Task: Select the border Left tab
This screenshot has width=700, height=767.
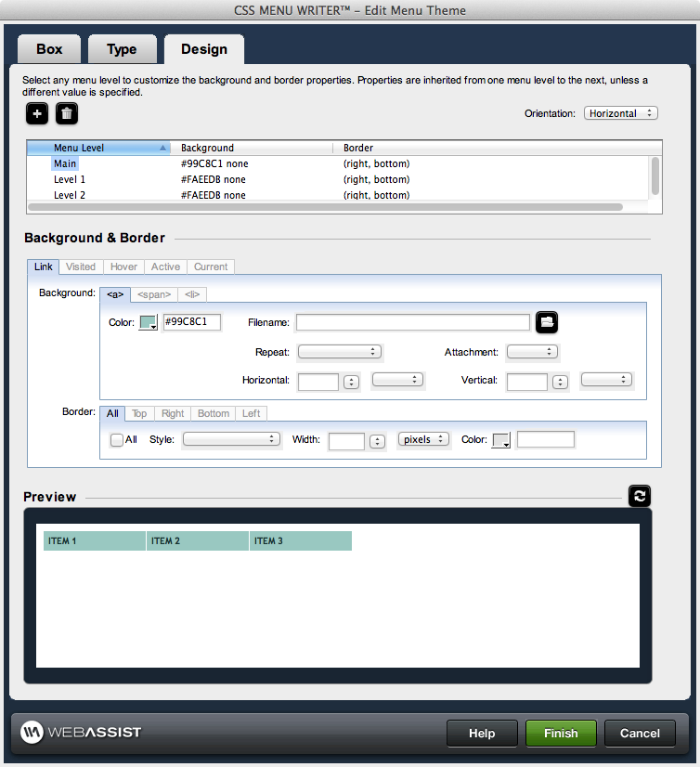Action: click(251, 413)
